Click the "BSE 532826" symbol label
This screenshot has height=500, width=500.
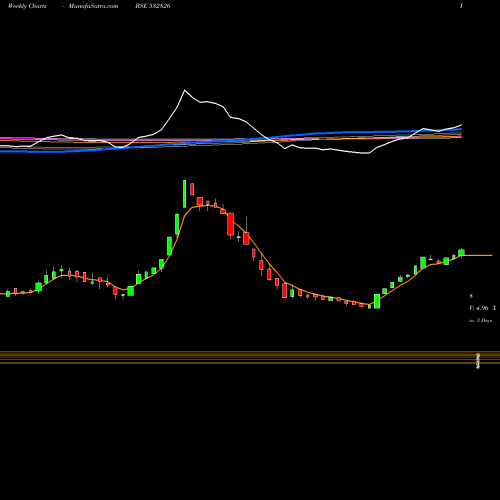tap(153, 6)
